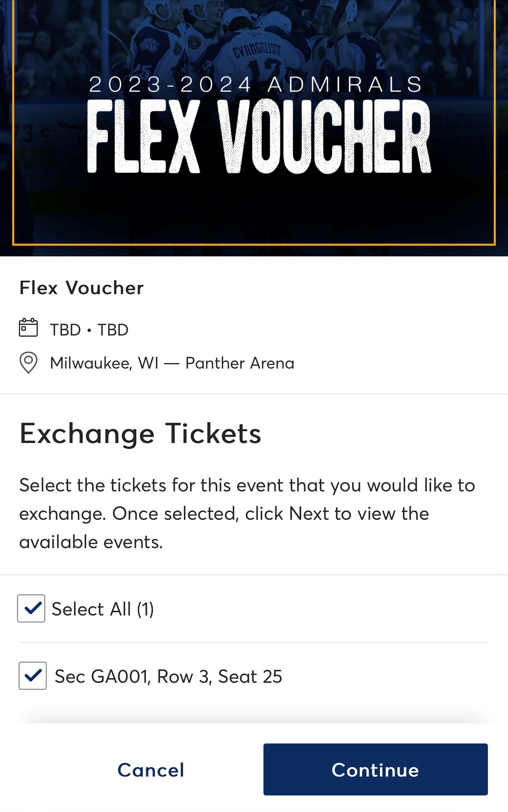508x812 pixels.
Task: Click the ticket exchange instruction paragraph
Action: (x=247, y=514)
